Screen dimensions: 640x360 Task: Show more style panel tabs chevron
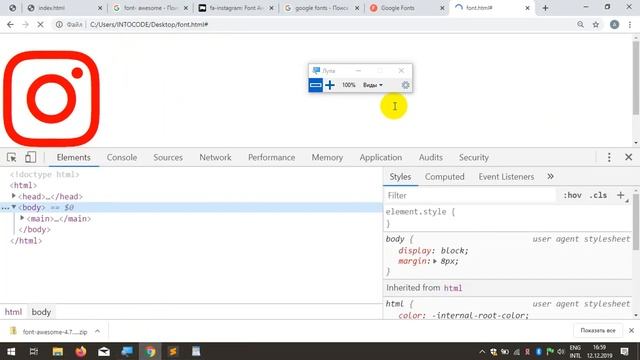pyautogui.click(x=550, y=176)
